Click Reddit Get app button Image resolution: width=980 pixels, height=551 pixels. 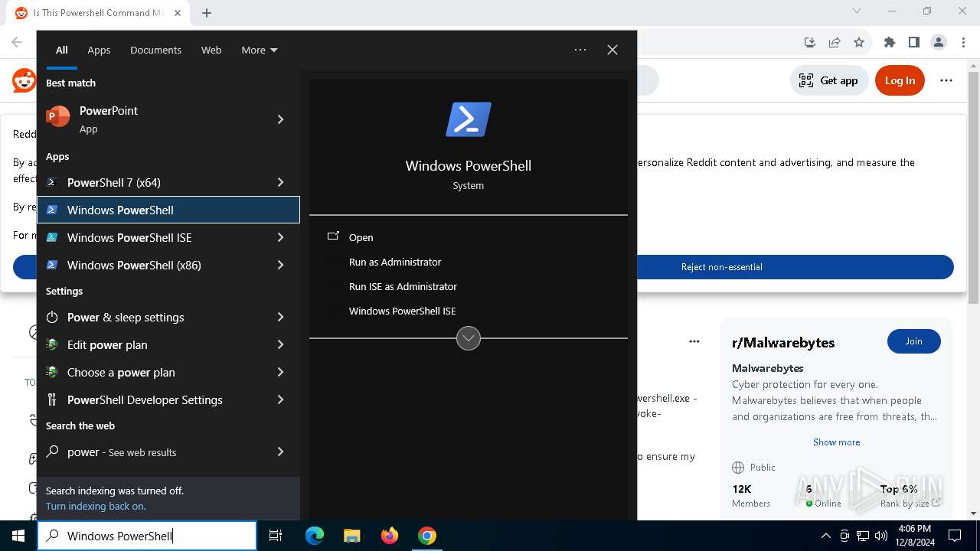828,80
